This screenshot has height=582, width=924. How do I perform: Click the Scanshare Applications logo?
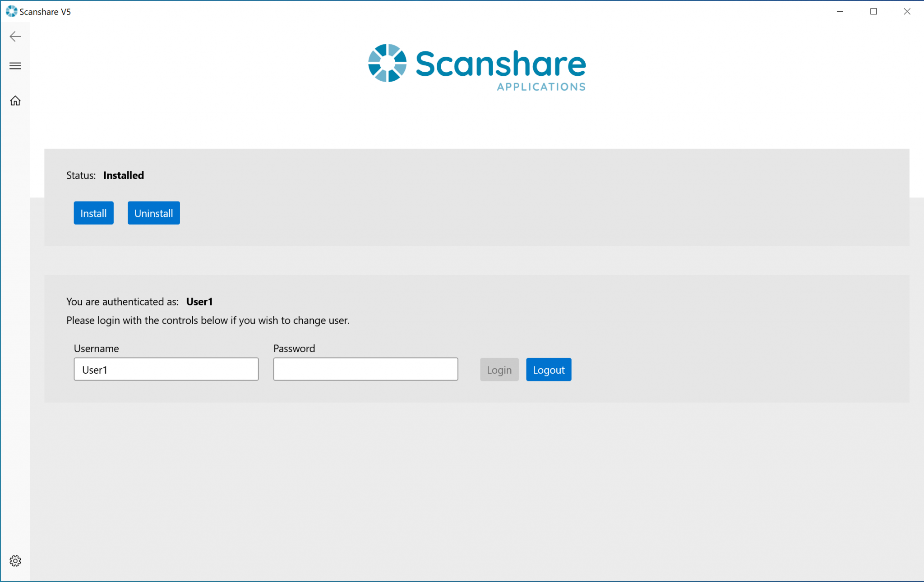(476, 68)
